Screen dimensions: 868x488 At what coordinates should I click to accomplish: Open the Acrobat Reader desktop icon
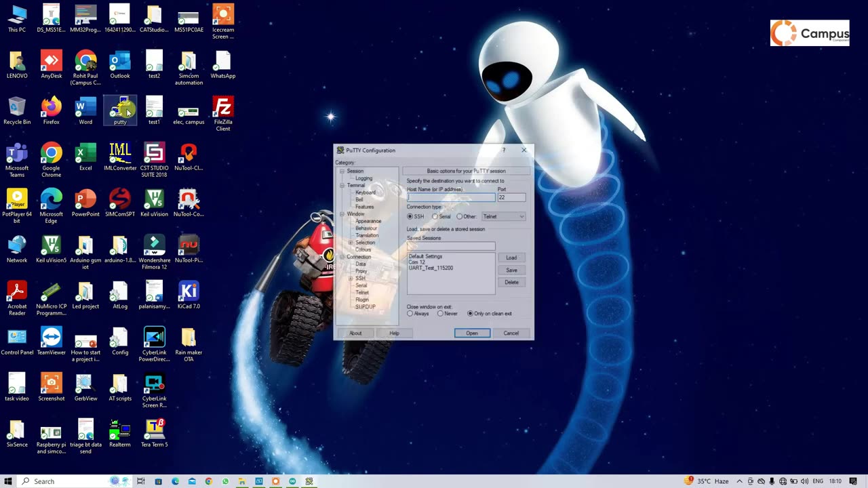17,298
